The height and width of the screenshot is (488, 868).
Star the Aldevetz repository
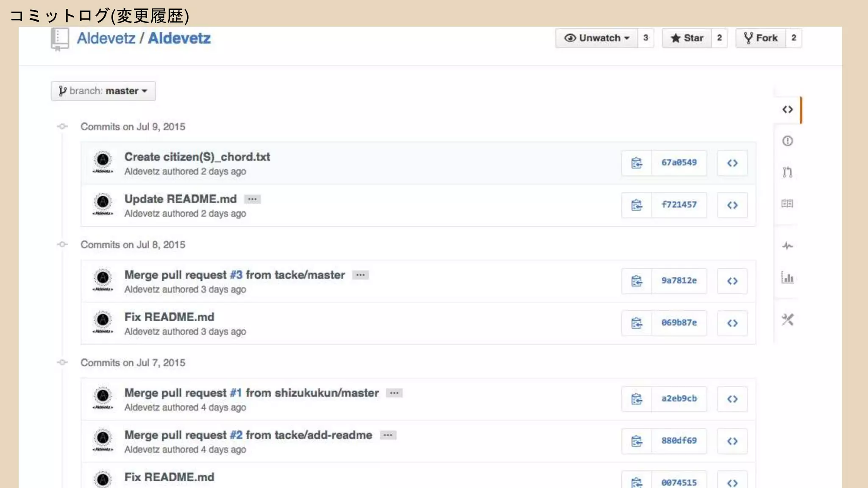tap(687, 38)
